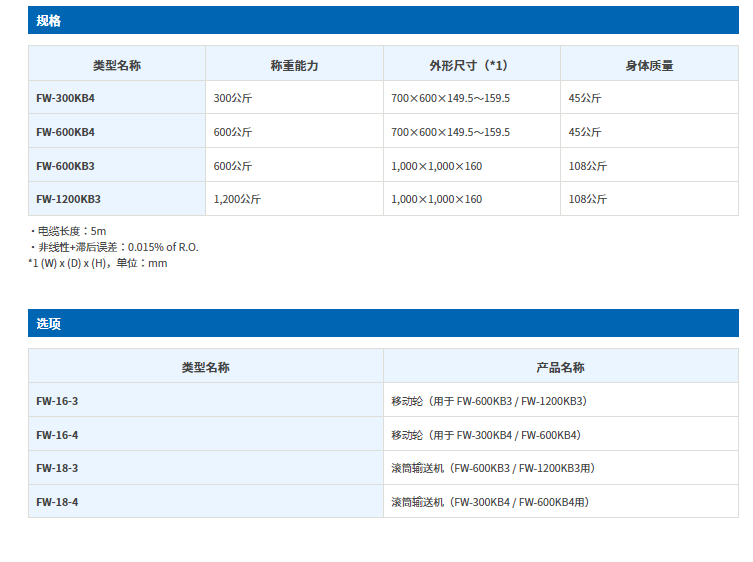Viewport: 753px width, 562px height.
Task: Select the FW-1200KB3 model name cell
Action: click(x=117, y=199)
